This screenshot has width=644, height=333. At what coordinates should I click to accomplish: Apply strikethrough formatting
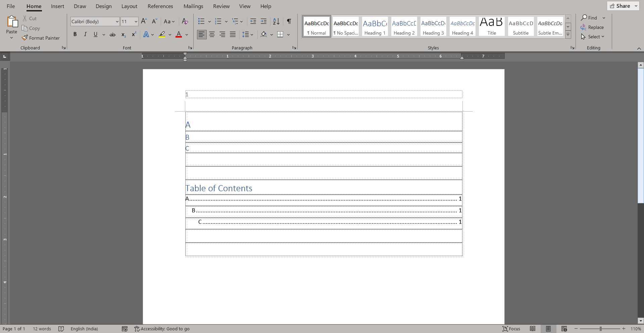113,34
